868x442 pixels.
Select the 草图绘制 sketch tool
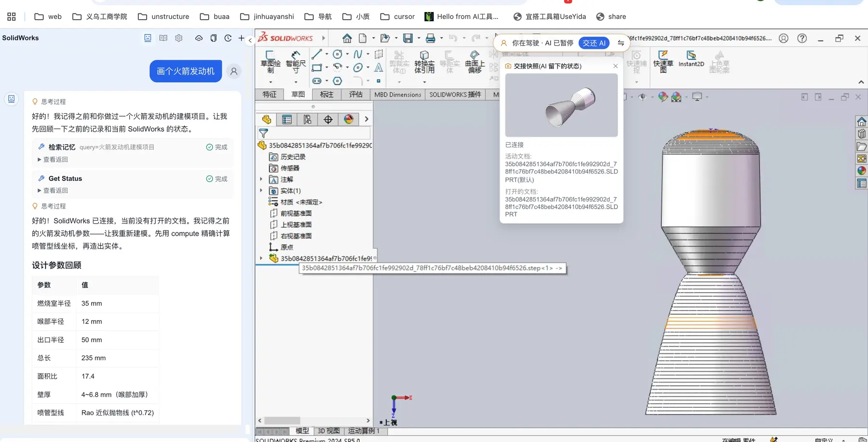coord(270,62)
